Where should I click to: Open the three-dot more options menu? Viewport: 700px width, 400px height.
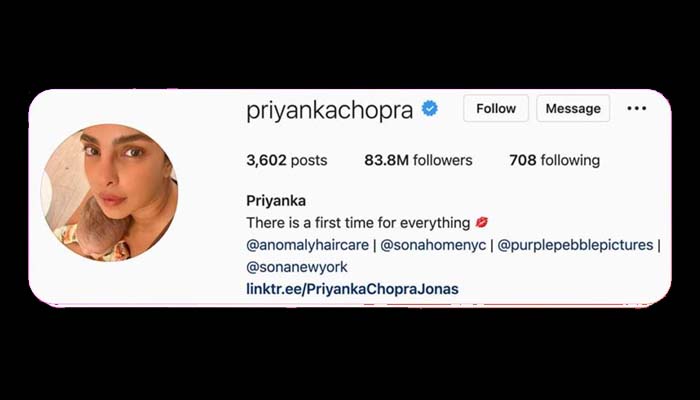(x=636, y=108)
